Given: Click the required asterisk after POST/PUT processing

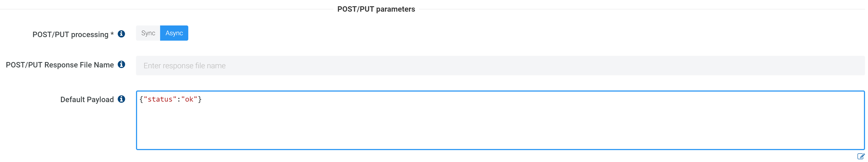Looking at the screenshot, I should click(112, 34).
